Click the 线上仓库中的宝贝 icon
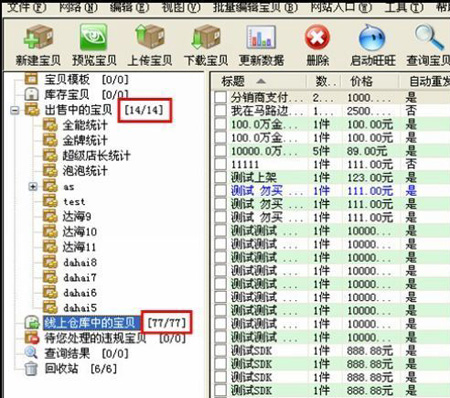This screenshot has height=398, width=450. pyautogui.click(x=32, y=323)
